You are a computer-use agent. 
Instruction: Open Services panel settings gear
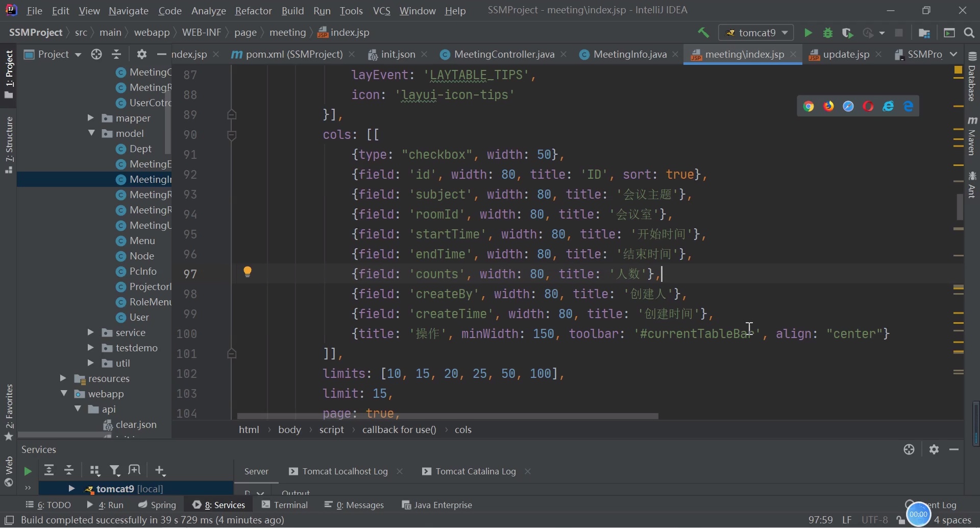pos(934,449)
